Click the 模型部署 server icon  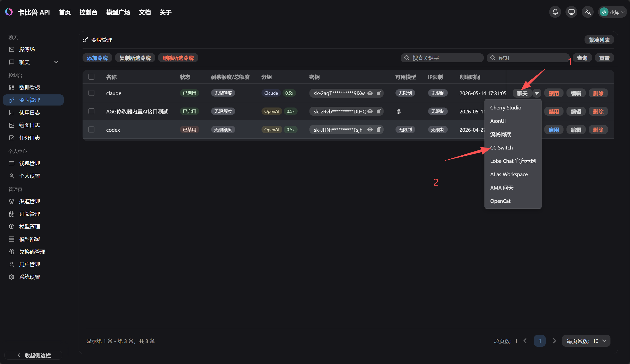click(x=12, y=239)
